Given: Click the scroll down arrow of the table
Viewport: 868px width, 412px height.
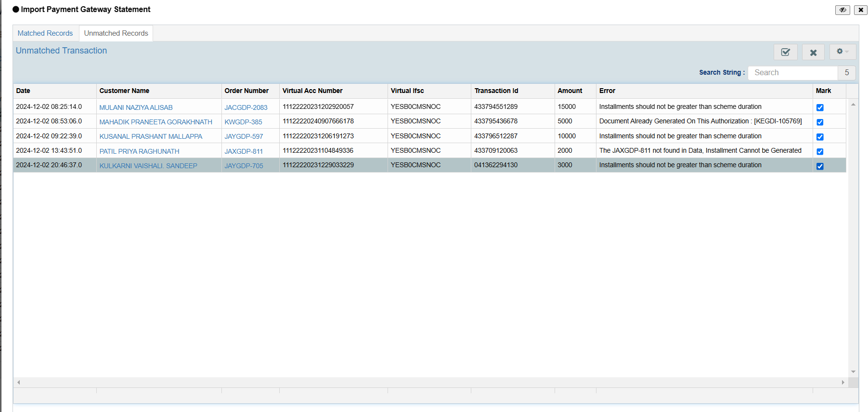Looking at the screenshot, I should 853,372.
